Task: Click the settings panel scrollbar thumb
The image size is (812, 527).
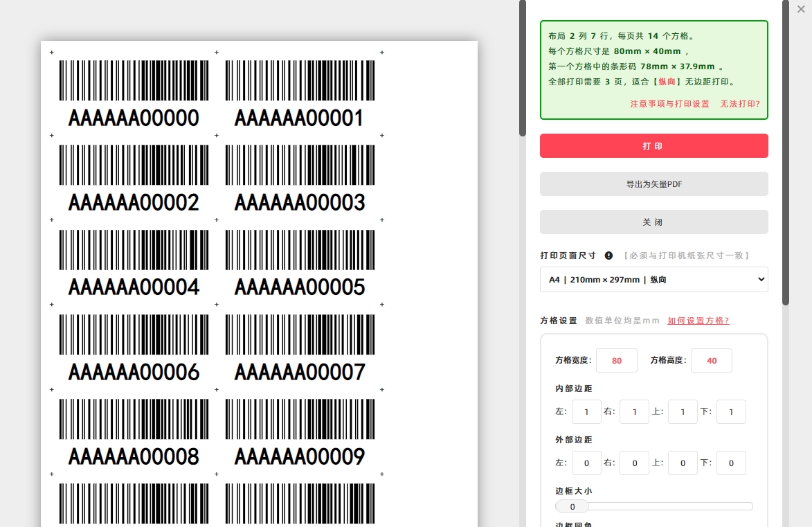Action: click(786, 152)
